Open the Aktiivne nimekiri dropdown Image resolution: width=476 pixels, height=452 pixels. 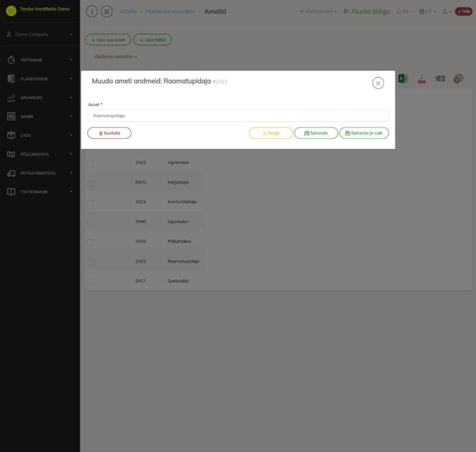tap(115, 57)
